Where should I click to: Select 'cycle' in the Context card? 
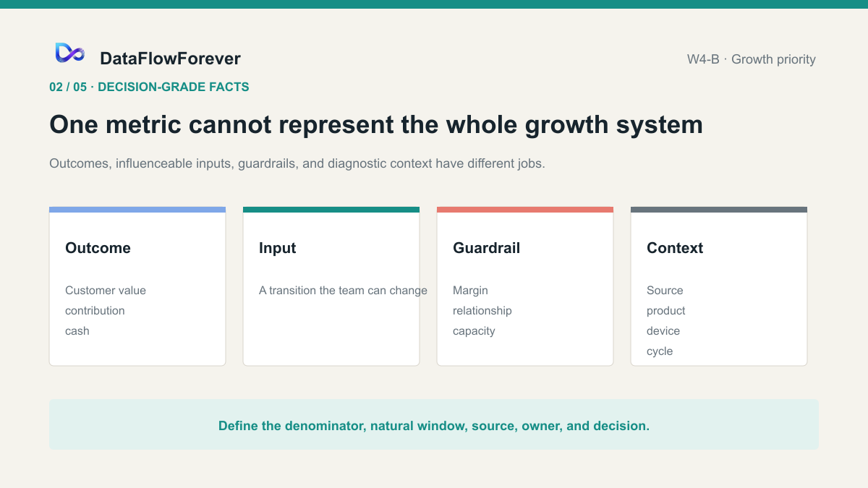660,351
